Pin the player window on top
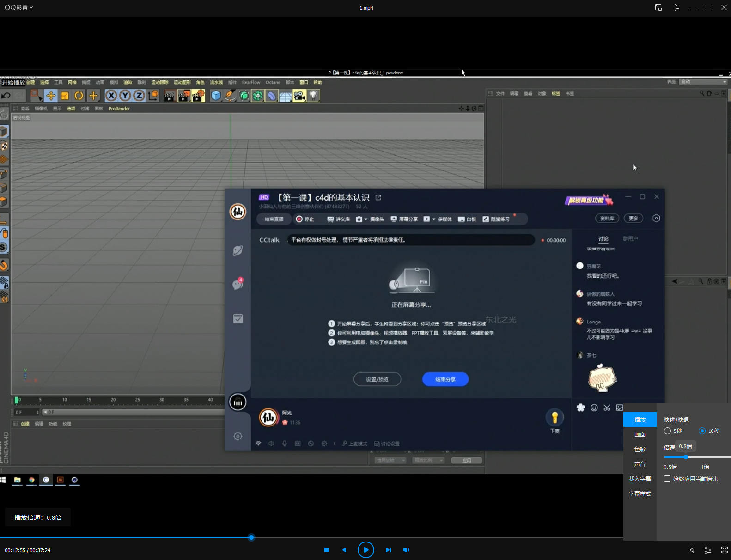Image resolution: width=731 pixels, height=560 pixels. pyautogui.click(x=676, y=7)
